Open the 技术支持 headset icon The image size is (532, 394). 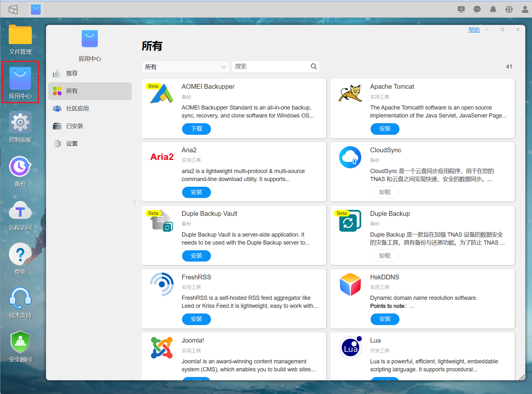[x=20, y=298]
